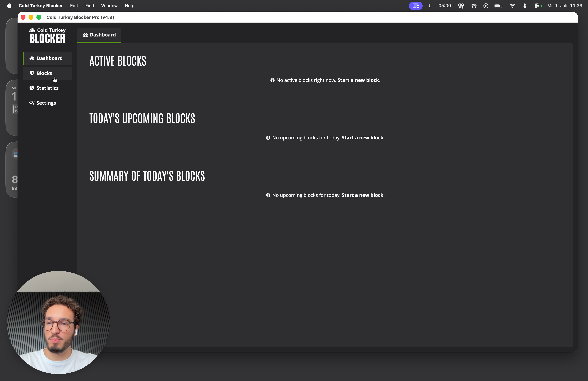This screenshot has height=381, width=588.
Task: Open the Blocks sidebar section
Action: pyautogui.click(x=47, y=73)
